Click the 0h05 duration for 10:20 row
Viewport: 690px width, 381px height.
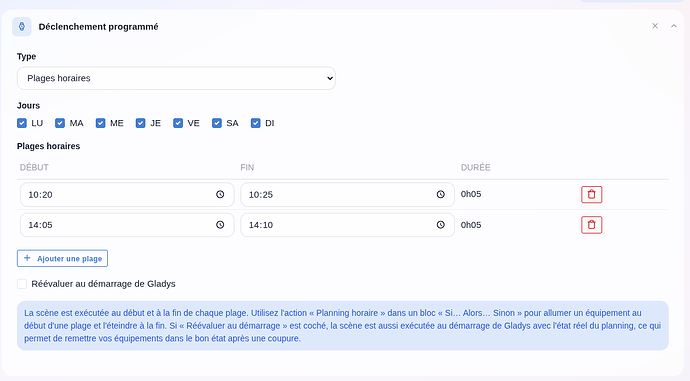click(x=471, y=194)
